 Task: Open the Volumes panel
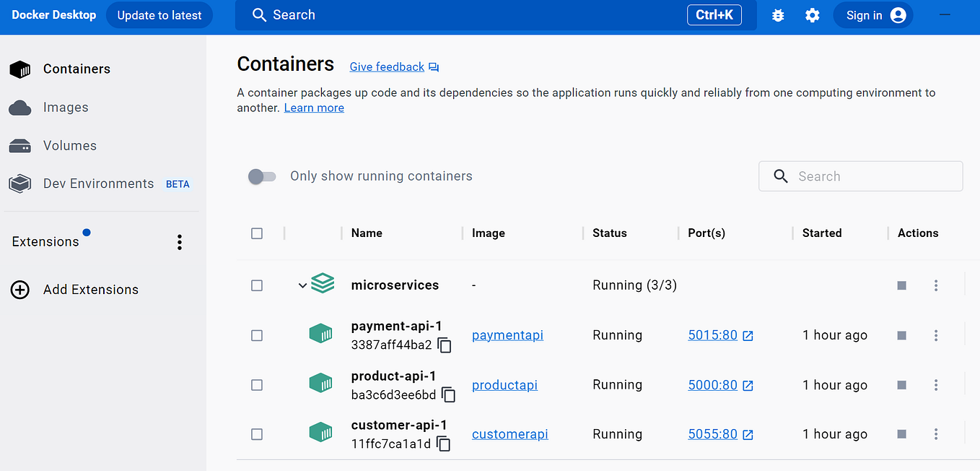point(70,145)
